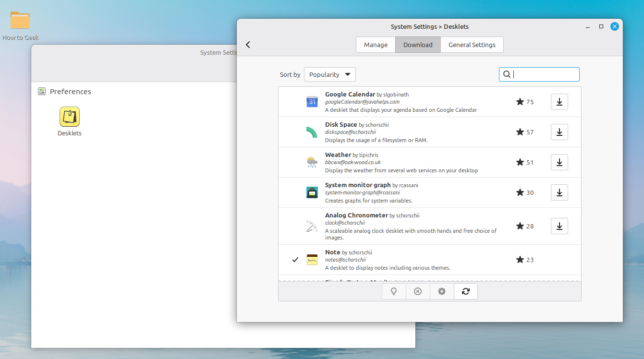The height and width of the screenshot is (359, 644).
Task: Click 'Creates graphs for system variables.' text
Action: point(369,201)
